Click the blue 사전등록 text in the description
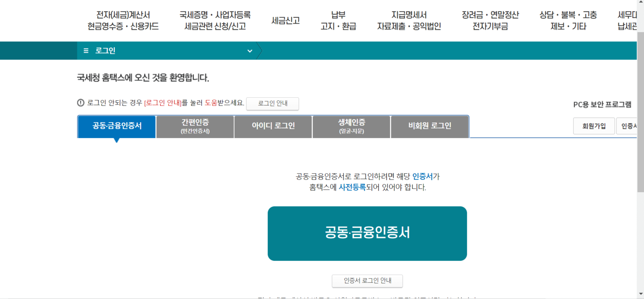This screenshot has width=644, height=299. [352, 187]
